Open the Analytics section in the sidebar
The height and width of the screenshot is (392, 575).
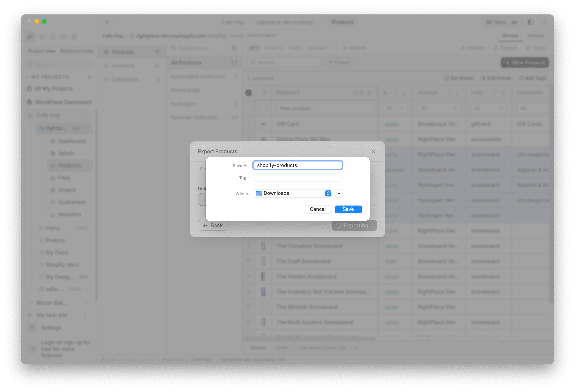69,214
